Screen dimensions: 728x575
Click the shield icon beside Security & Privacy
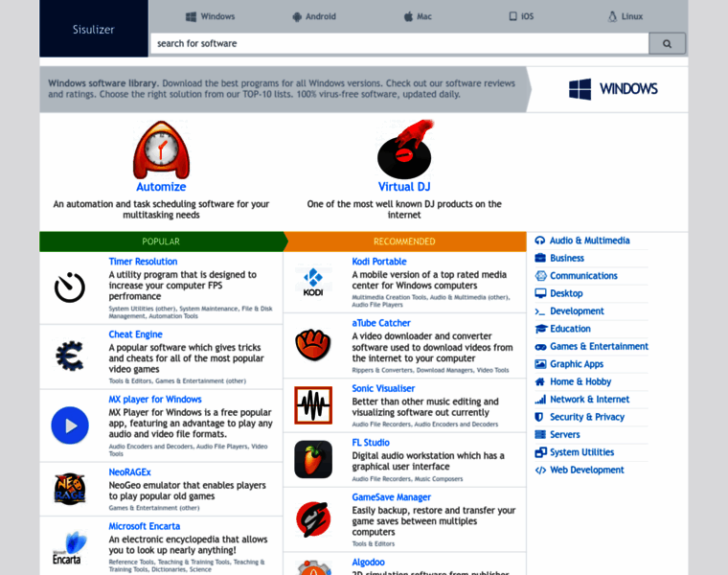pos(539,417)
